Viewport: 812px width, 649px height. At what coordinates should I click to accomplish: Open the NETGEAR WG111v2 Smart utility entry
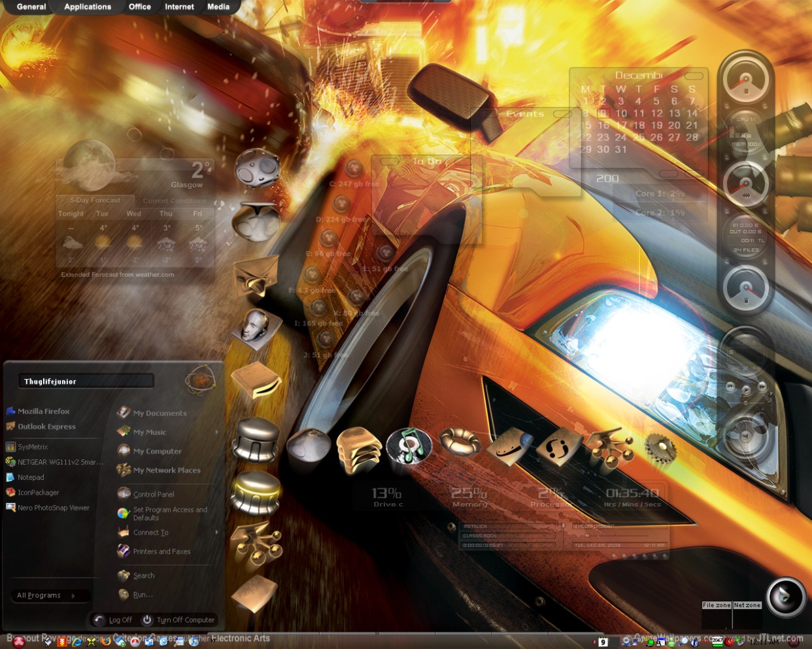(54, 462)
